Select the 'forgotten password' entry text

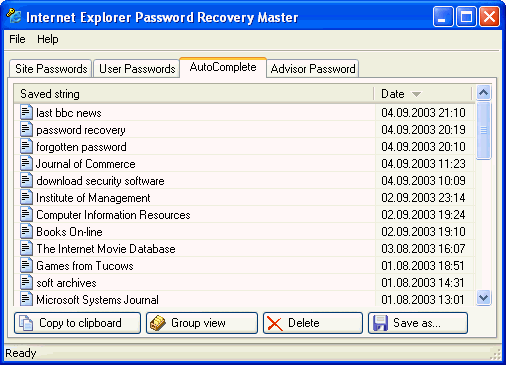[81, 147]
